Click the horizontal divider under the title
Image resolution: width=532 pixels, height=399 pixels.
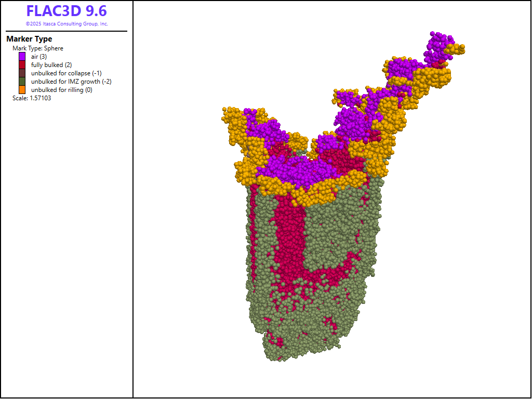click(x=66, y=31)
